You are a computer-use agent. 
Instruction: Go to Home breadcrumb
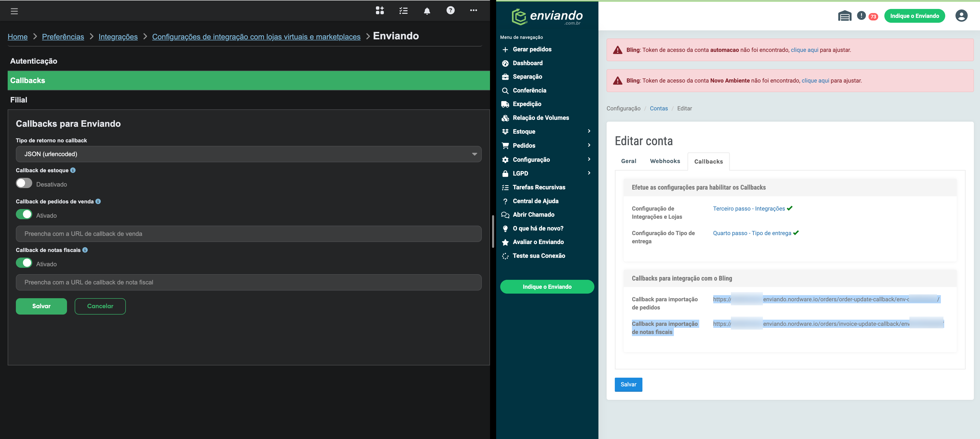pyautogui.click(x=17, y=37)
